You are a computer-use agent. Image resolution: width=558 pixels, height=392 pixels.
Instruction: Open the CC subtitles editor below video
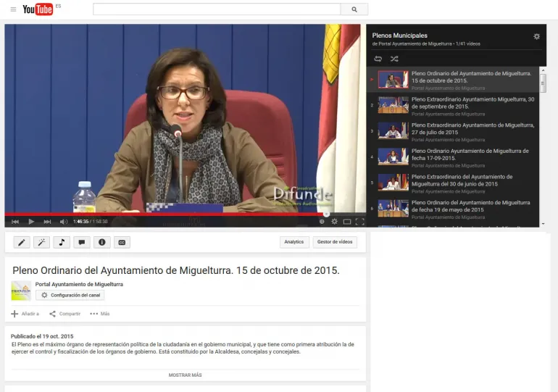pyautogui.click(x=122, y=242)
